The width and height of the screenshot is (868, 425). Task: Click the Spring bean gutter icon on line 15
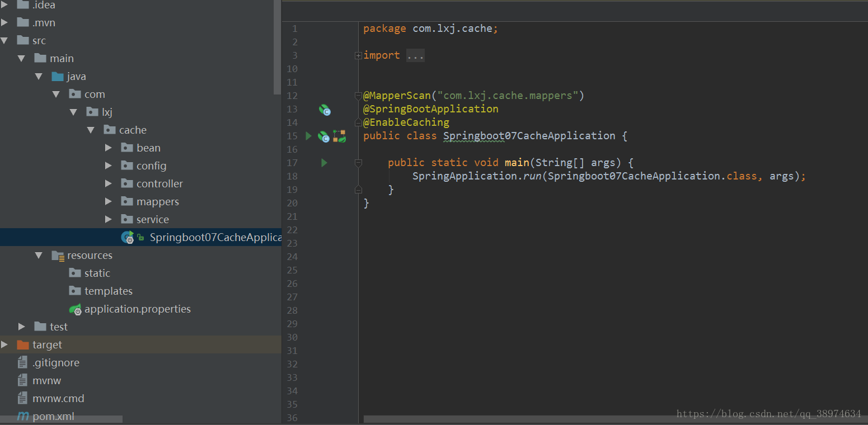pyautogui.click(x=324, y=136)
